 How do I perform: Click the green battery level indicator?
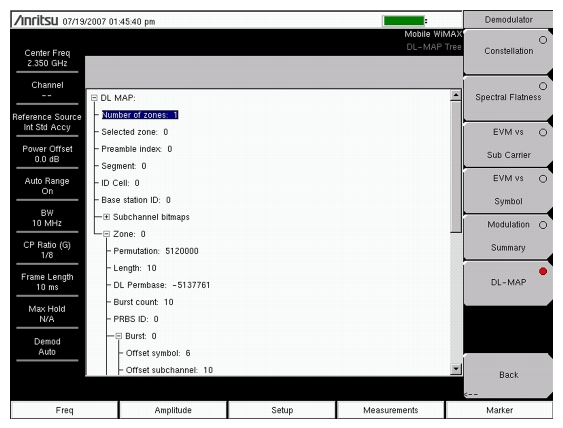click(x=404, y=21)
